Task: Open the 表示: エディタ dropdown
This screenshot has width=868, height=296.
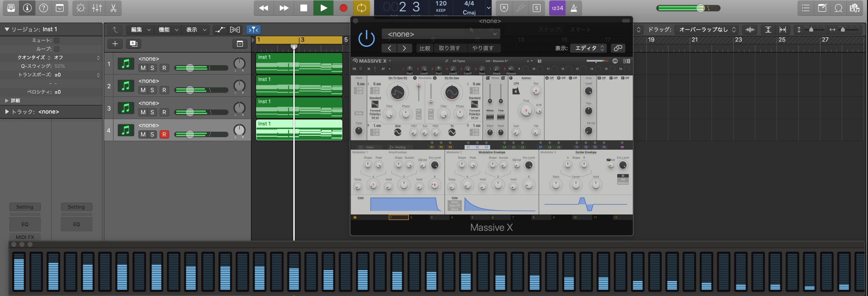Action: tap(589, 48)
